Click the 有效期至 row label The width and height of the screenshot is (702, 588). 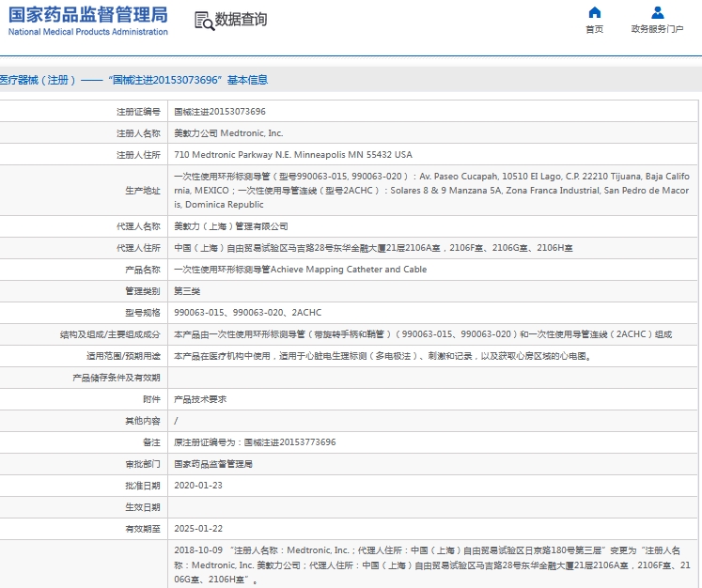(x=143, y=529)
